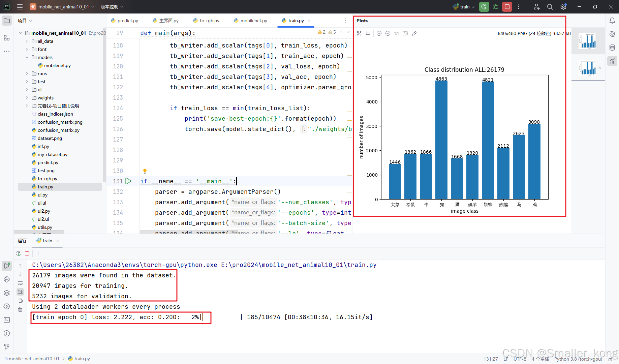Toggle scroll to end in run console
This screenshot has height=364, width=619.
20,292
